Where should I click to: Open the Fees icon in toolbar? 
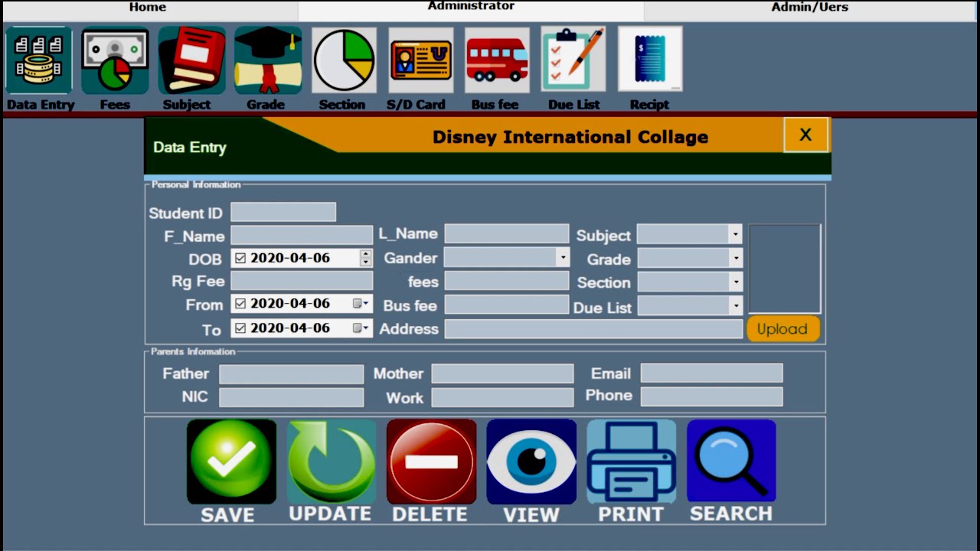point(115,60)
